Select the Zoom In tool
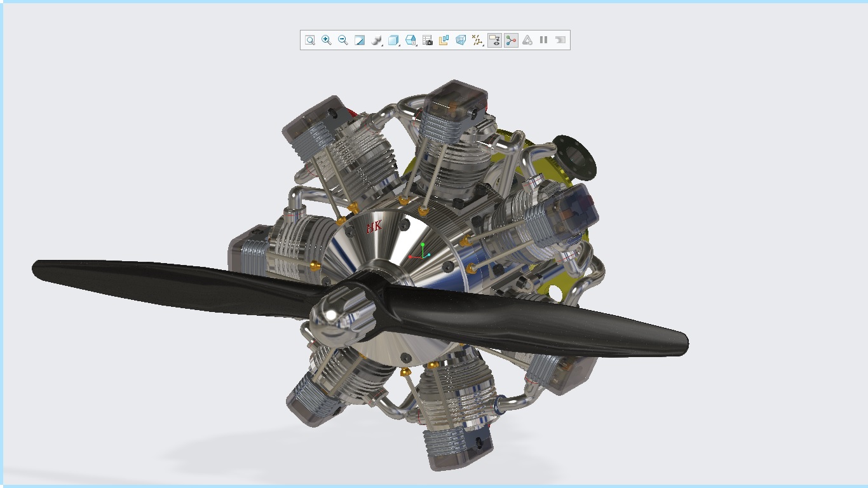The height and width of the screenshot is (488, 868). (327, 40)
